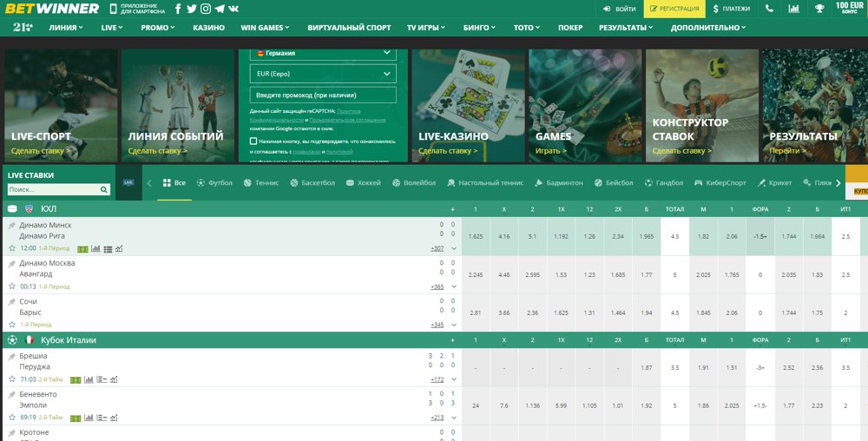Click the live bets search field
Image resolution: width=868 pixels, height=441 pixels.
pyautogui.click(x=59, y=190)
